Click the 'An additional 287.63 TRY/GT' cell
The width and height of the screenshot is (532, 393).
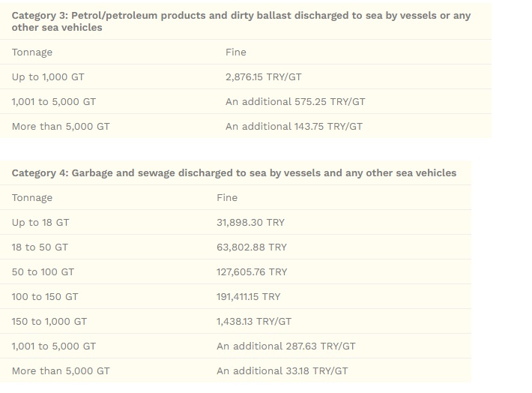(x=286, y=346)
